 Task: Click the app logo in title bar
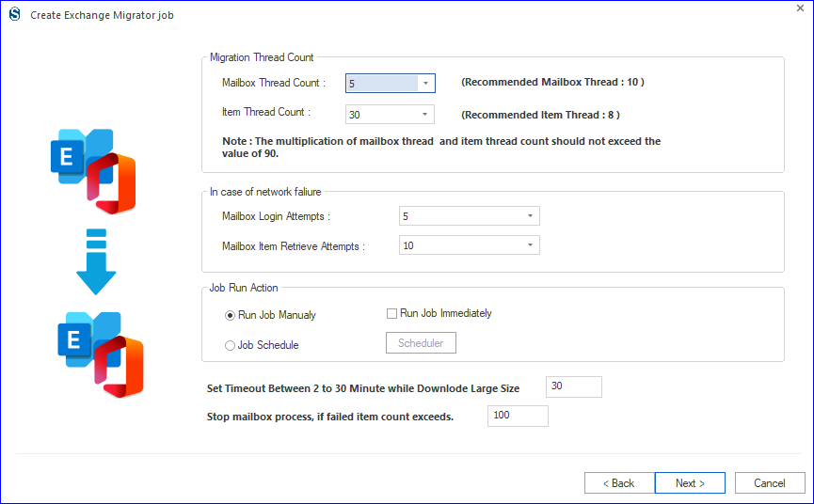[x=14, y=14]
